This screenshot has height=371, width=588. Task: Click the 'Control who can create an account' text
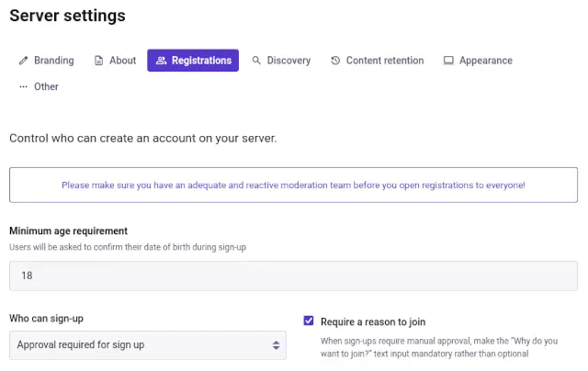(x=143, y=139)
